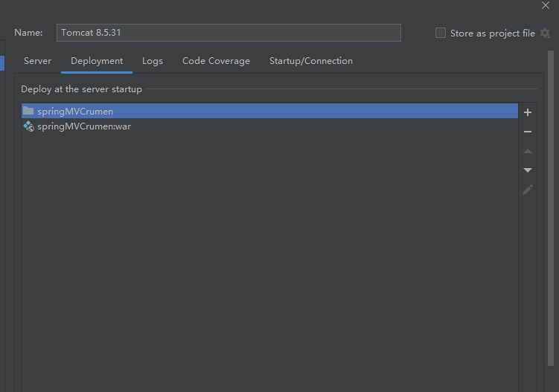Viewport: 559px width, 392px height.
Task: Move the selected deployment down with arrow
Action: pyautogui.click(x=528, y=170)
